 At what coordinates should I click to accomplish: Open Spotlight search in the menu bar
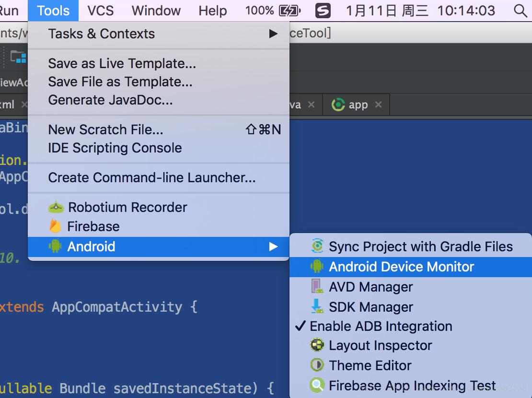coord(520,11)
